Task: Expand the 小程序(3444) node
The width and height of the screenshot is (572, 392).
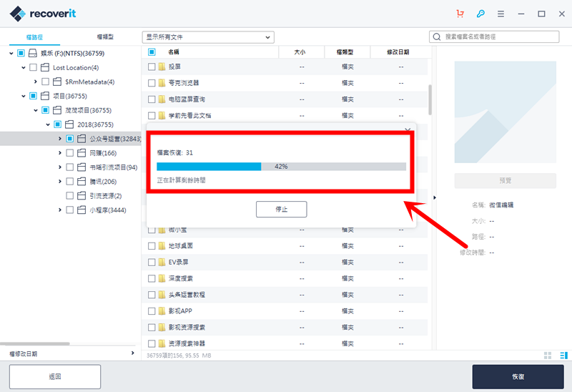Action: coord(60,210)
